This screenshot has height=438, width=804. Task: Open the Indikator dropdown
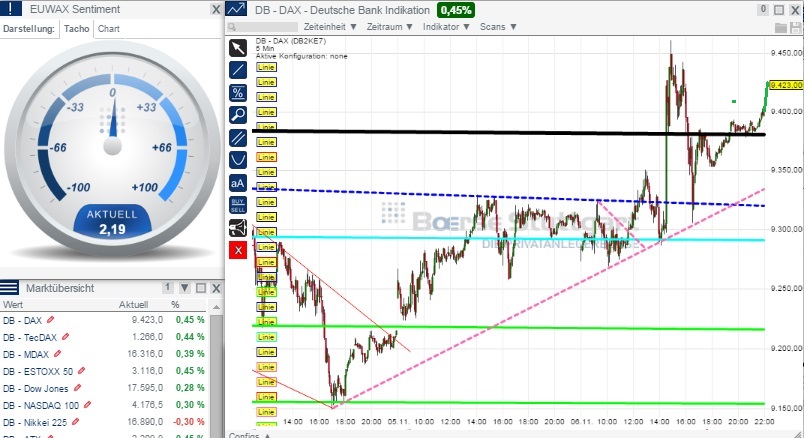click(446, 27)
